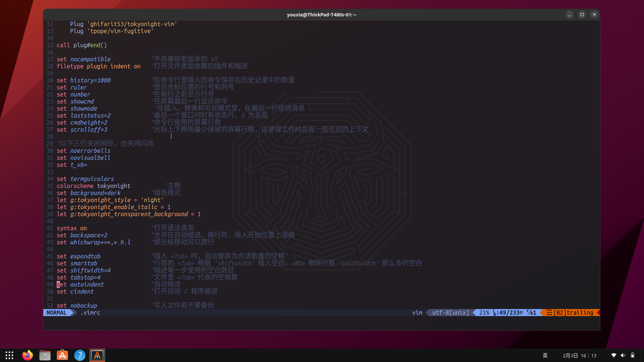
Task: Click the network status tray icon
Action: (x=613, y=355)
